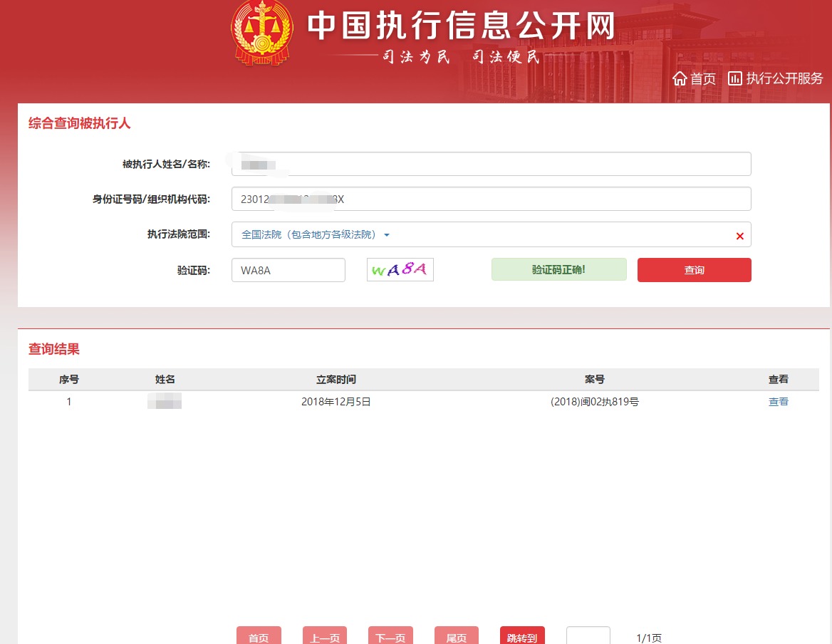Click the red 查询 search button

point(694,270)
